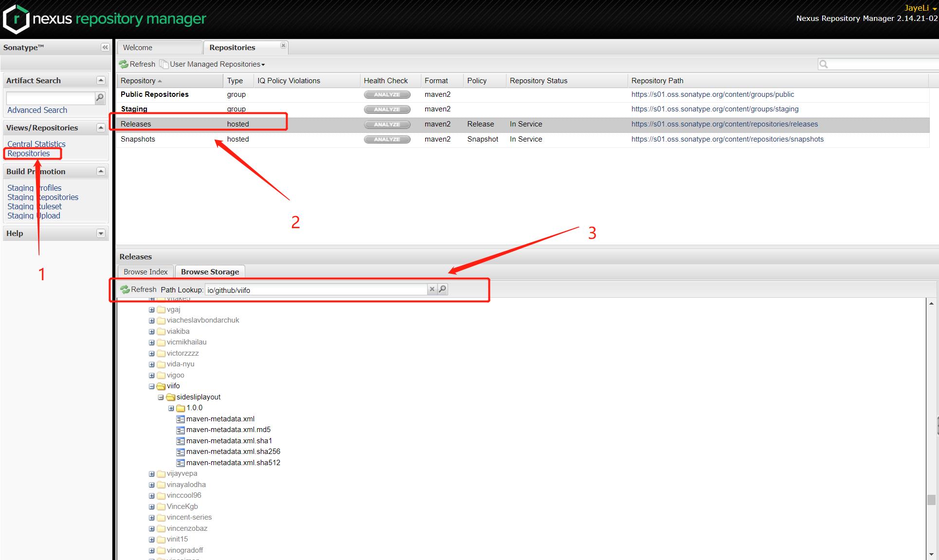Open User Managed Repositories dropdown

tap(213, 64)
